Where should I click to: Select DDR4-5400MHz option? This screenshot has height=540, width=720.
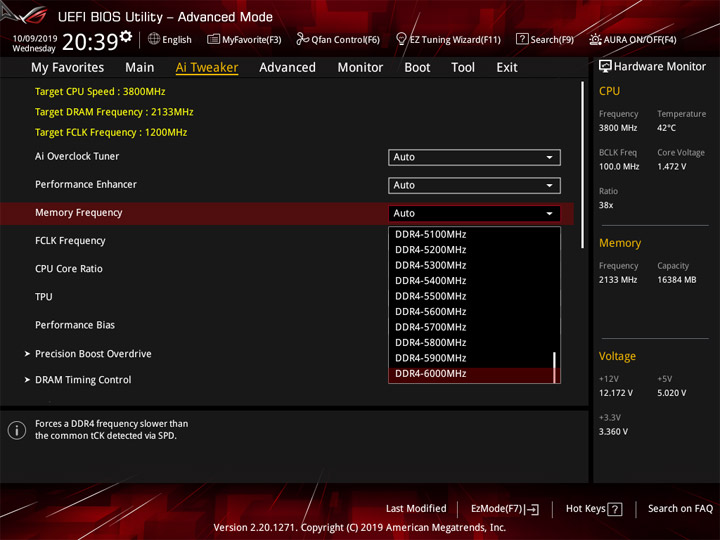(x=473, y=281)
